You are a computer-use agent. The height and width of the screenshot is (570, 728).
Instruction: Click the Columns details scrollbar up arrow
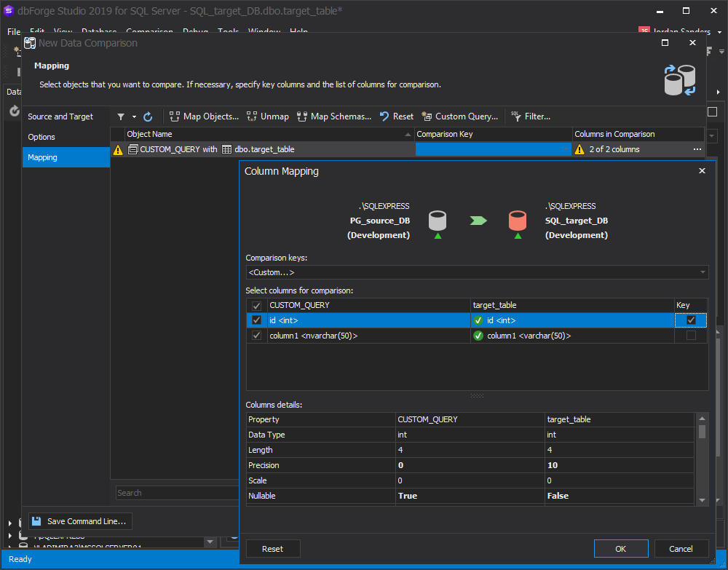(x=702, y=418)
